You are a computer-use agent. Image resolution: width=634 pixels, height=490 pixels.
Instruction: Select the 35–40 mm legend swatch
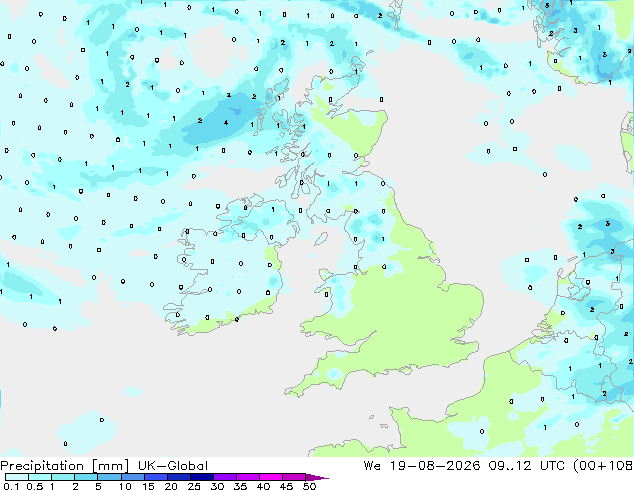tap(248, 477)
